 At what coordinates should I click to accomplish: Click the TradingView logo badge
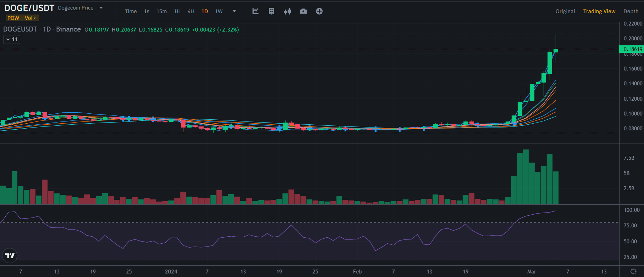point(10,255)
